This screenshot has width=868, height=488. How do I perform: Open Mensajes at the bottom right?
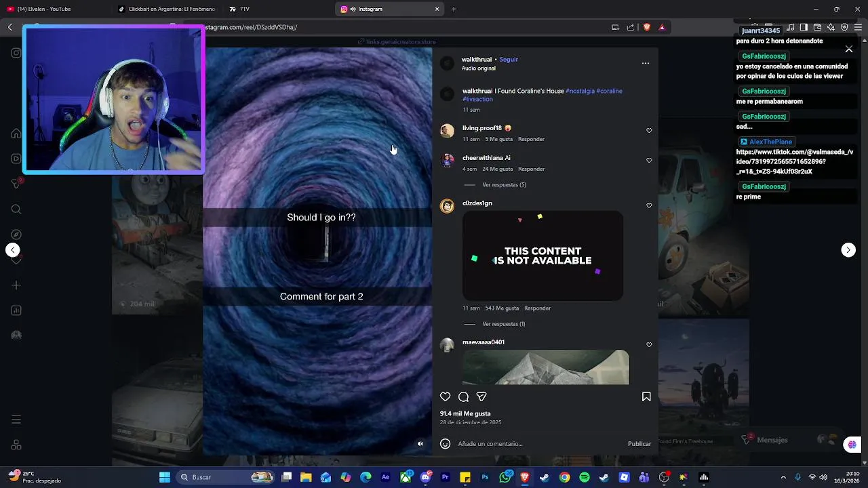pyautogui.click(x=772, y=440)
